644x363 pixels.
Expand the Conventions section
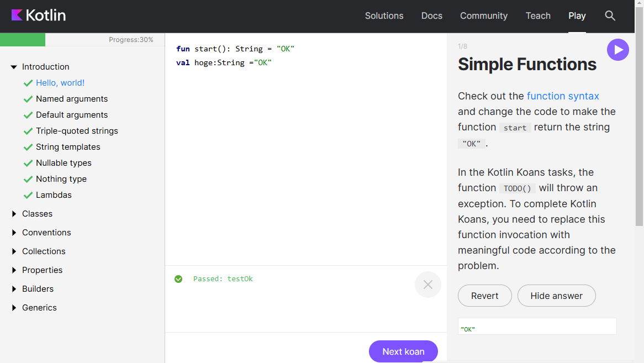pyautogui.click(x=14, y=233)
